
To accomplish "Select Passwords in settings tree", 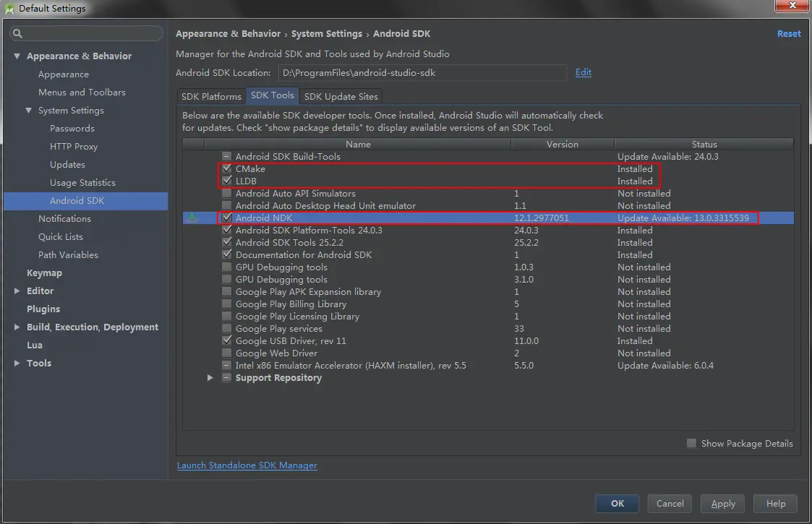I will coord(72,129).
